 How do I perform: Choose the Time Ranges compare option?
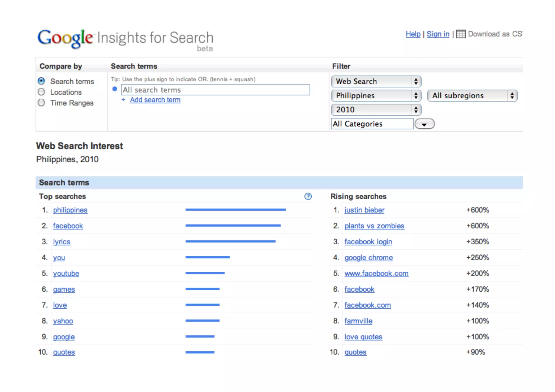[41, 103]
